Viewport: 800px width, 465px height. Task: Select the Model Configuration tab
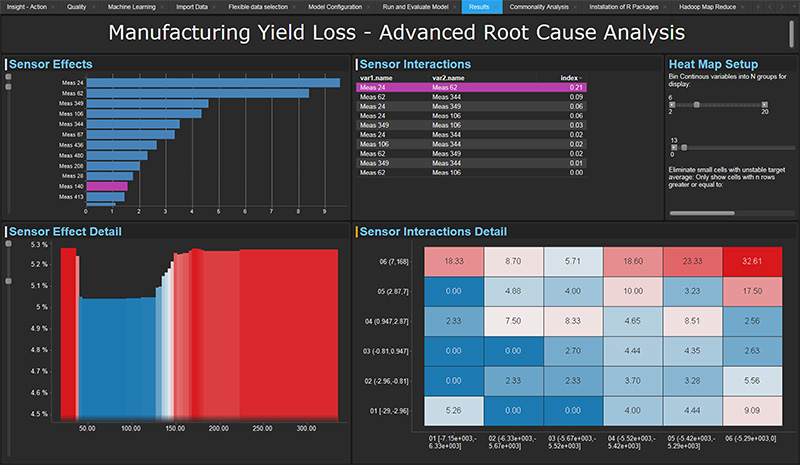[336, 6]
